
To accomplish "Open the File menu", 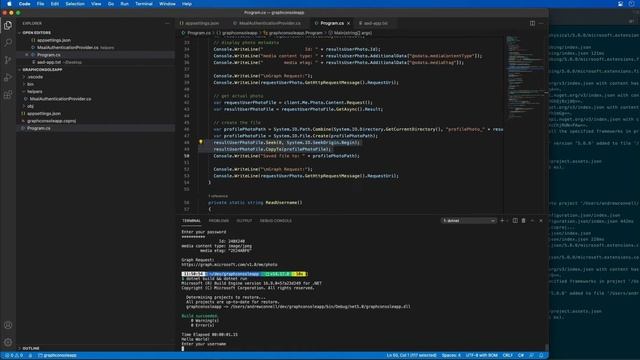I will click(40, 4).
